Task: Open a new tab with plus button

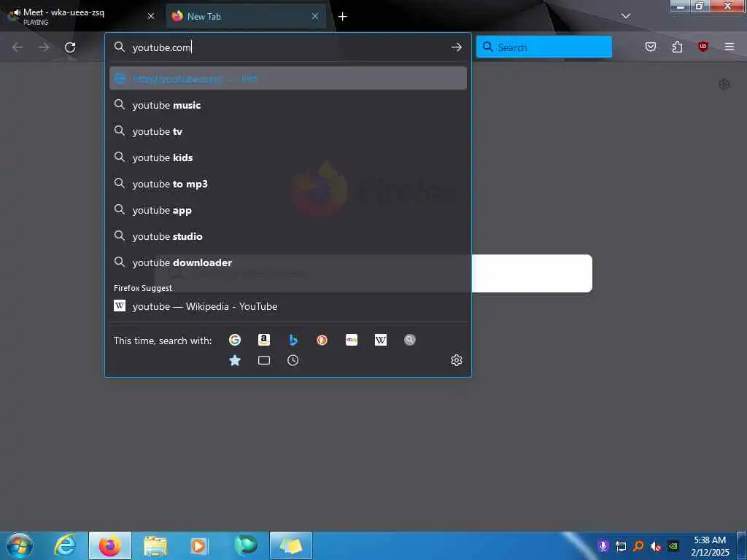Action: [x=343, y=17]
